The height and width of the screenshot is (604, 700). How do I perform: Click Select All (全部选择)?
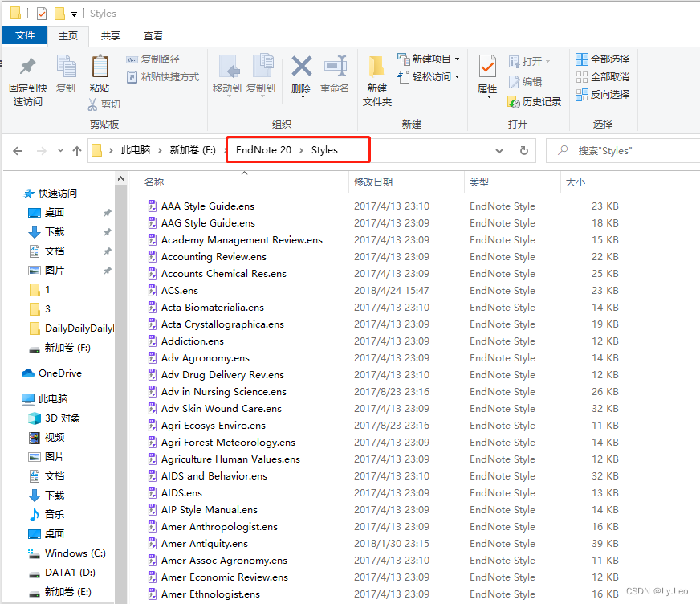pyautogui.click(x=602, y=58)
